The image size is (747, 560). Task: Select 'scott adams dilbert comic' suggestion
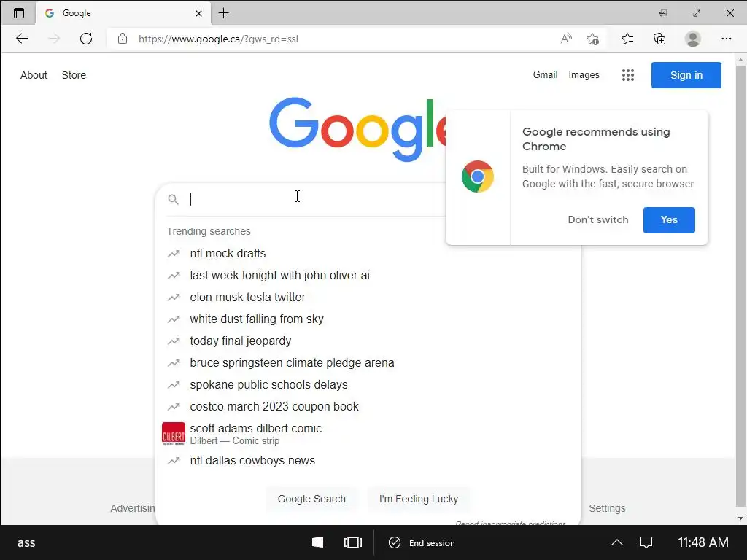point(368,434)
